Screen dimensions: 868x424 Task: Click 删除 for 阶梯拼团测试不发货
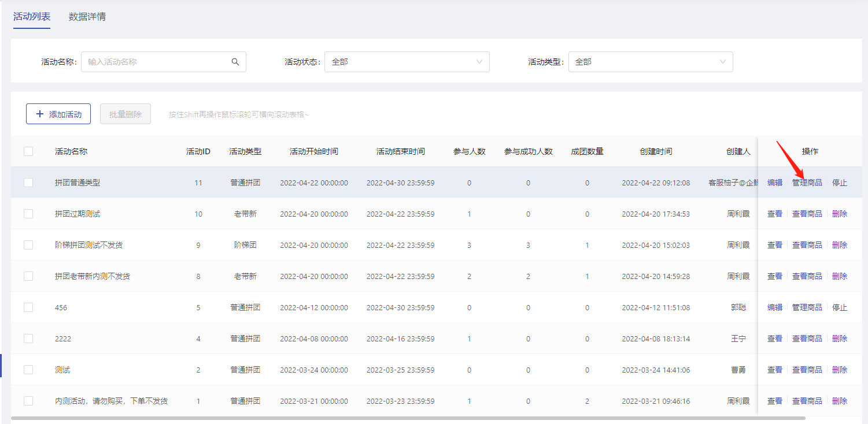[x=840, y=245]
